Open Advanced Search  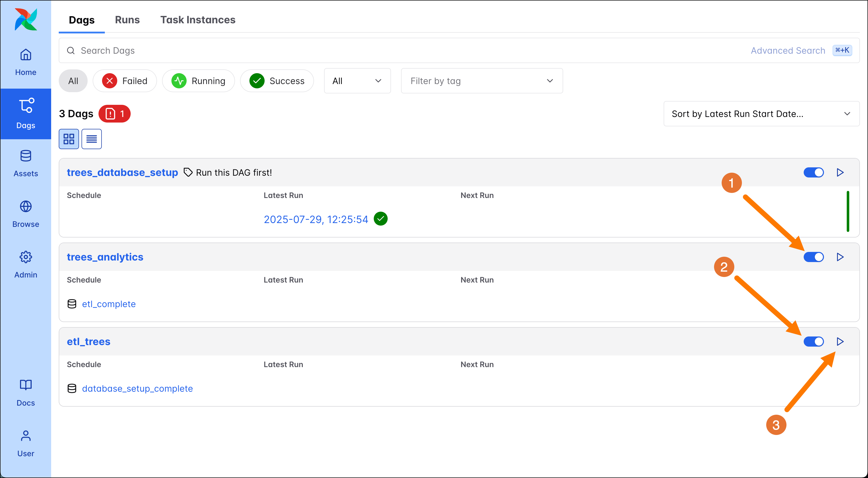[x=787, y=50]
